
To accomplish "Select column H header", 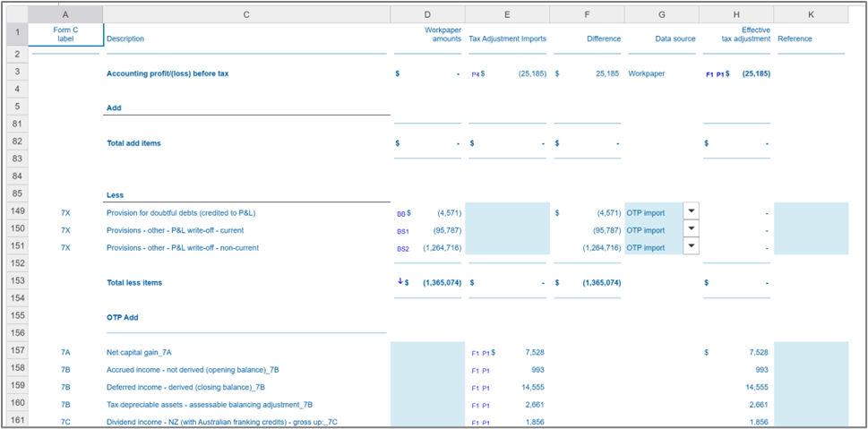I will pyautogui.click(x=736, y=15).
